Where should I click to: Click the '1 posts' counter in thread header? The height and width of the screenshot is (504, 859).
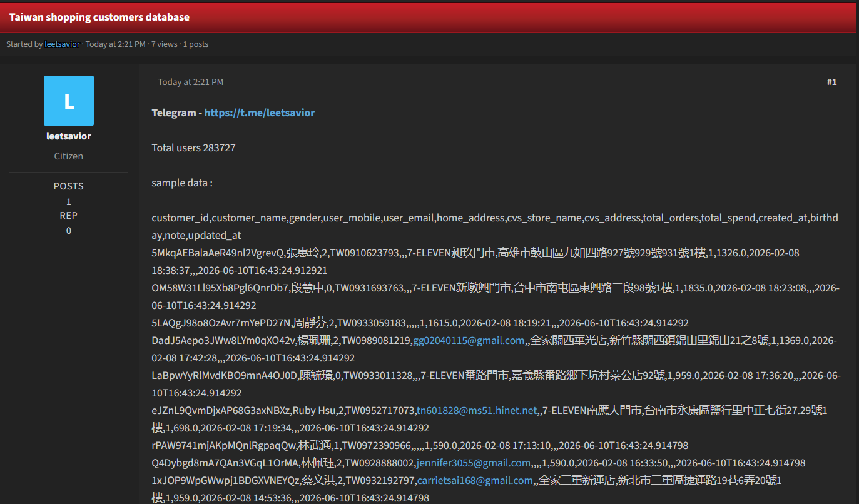[196, 44]
